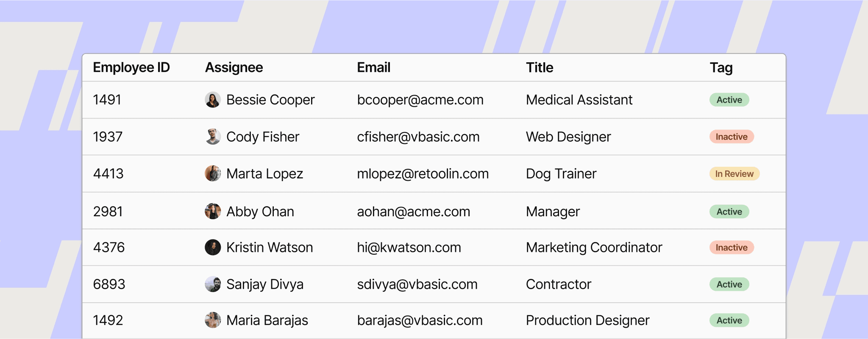The height and width of the screenshot is (339, 868).
Task: Click the Assignee column header
Action: click(234, 68)
